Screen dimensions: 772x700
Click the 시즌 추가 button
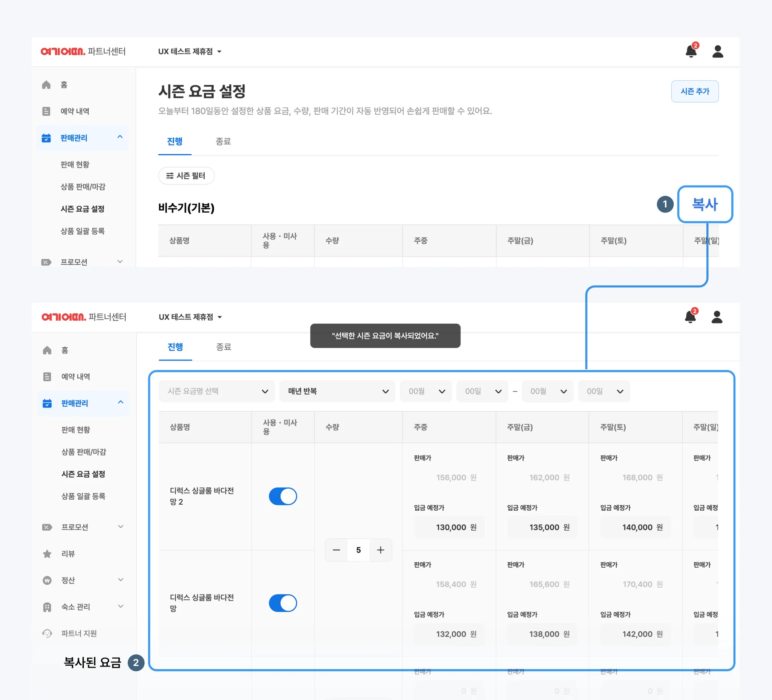pyautogui.click(x=694, y=91)
